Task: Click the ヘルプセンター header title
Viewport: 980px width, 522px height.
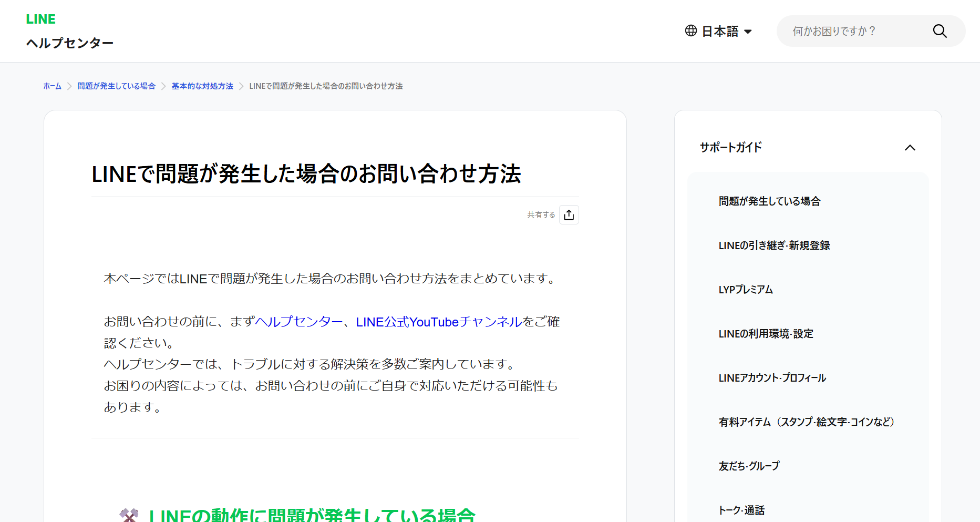Action: 70,43
